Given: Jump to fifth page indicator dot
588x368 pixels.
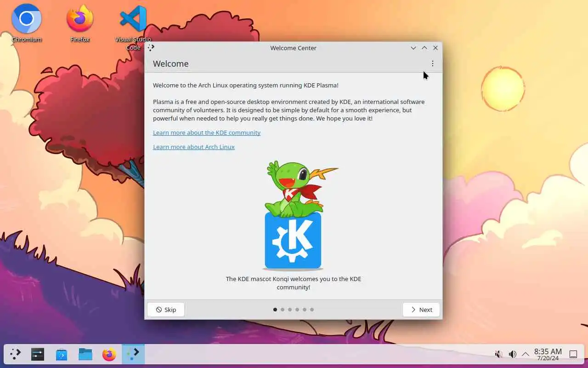Looking at the screenshot, I should [x=305, y=310].
